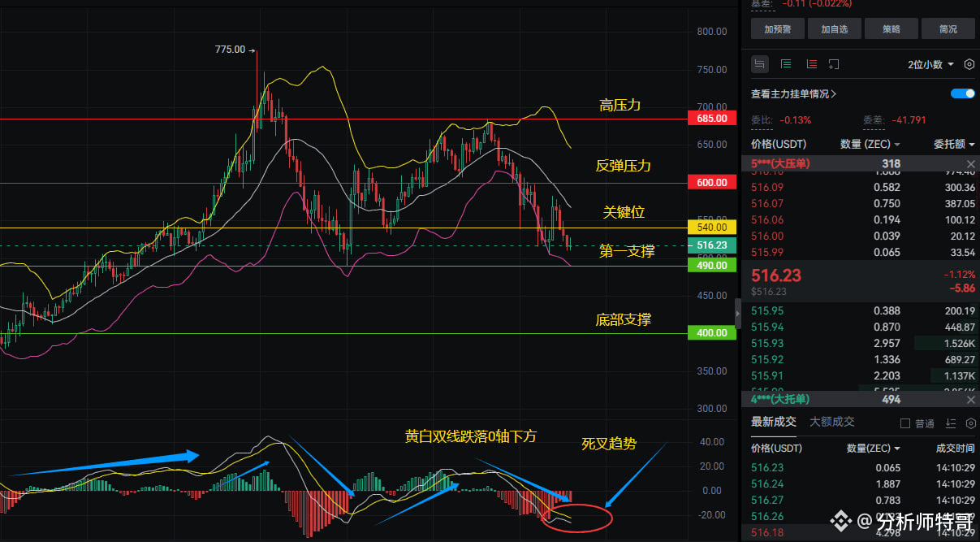
Task: Click the 685.00 red price level label
Action: pyautogui.click(x=712, y=119)
